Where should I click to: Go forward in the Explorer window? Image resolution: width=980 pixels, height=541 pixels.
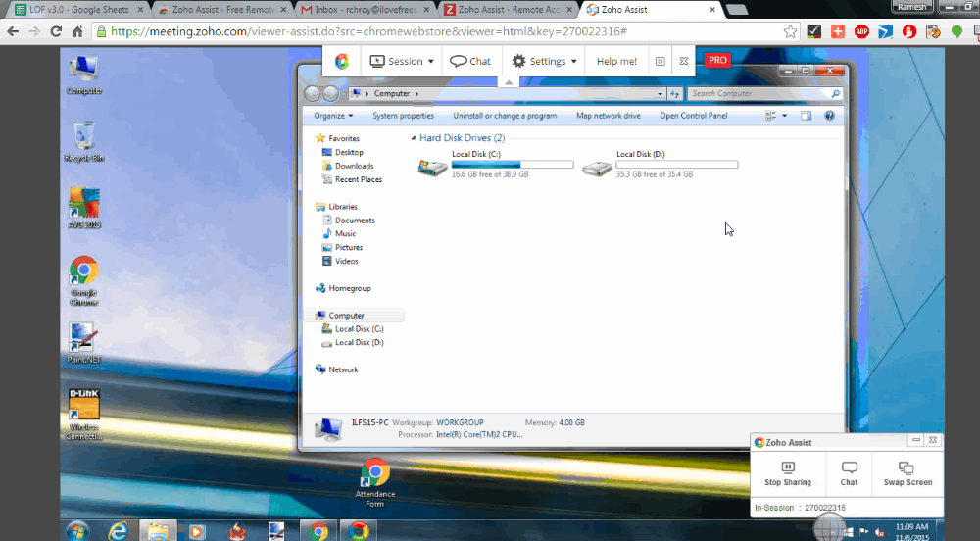tap(330, 94)
